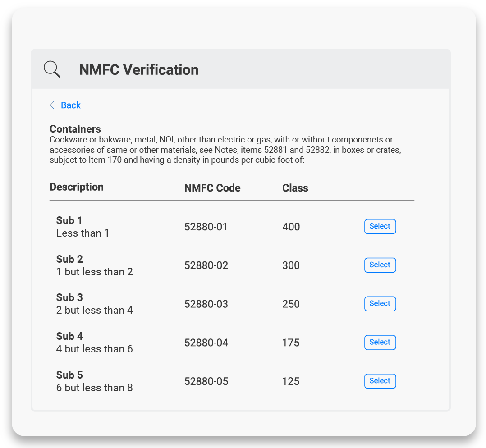Click the back chevron arrow icon
This screenshot has height=448, width=486.
52,105
